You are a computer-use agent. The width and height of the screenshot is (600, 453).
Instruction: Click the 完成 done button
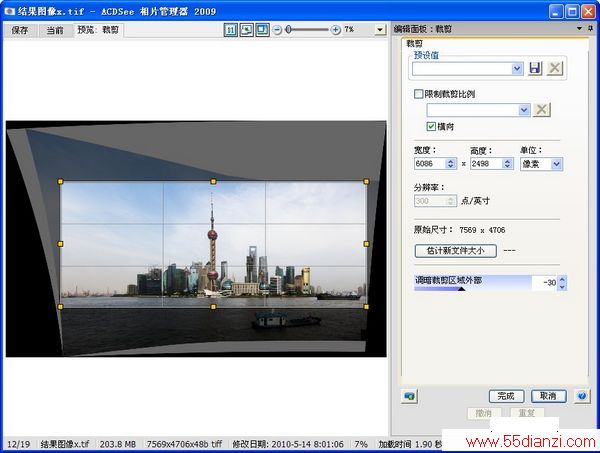[x=506, y=396]
